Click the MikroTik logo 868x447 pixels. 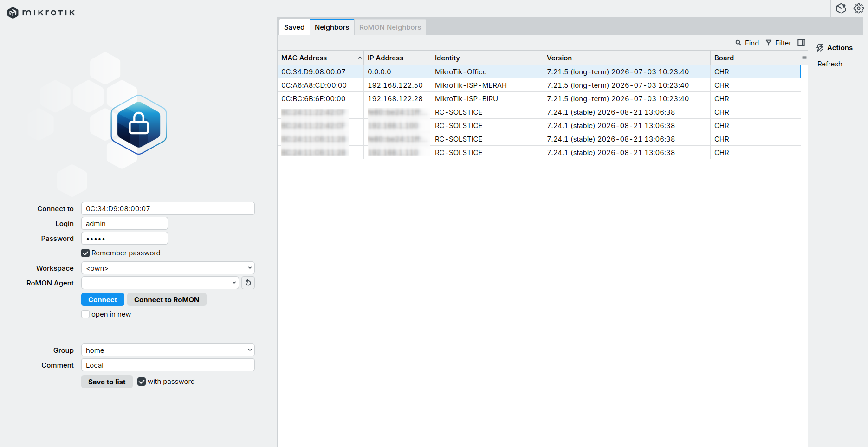coord(41,13)
